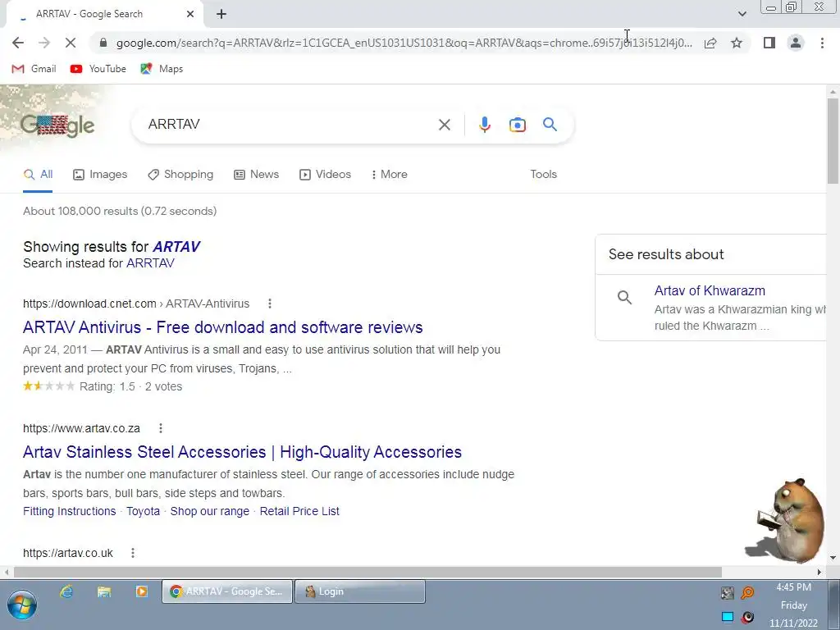Open Chrome side panel
The height and width of the screenshot is (630, 840).
769,43
